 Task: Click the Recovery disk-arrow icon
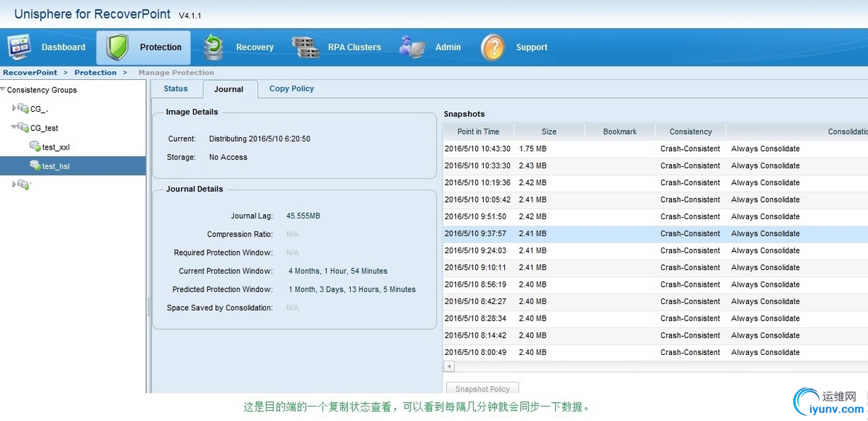214,47
